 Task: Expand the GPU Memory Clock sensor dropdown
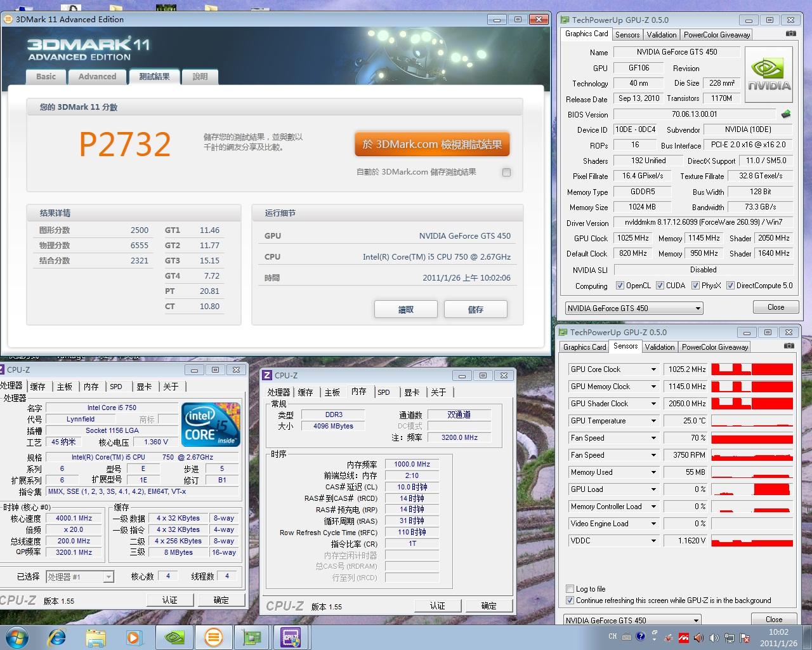click(x=653, y=387)
